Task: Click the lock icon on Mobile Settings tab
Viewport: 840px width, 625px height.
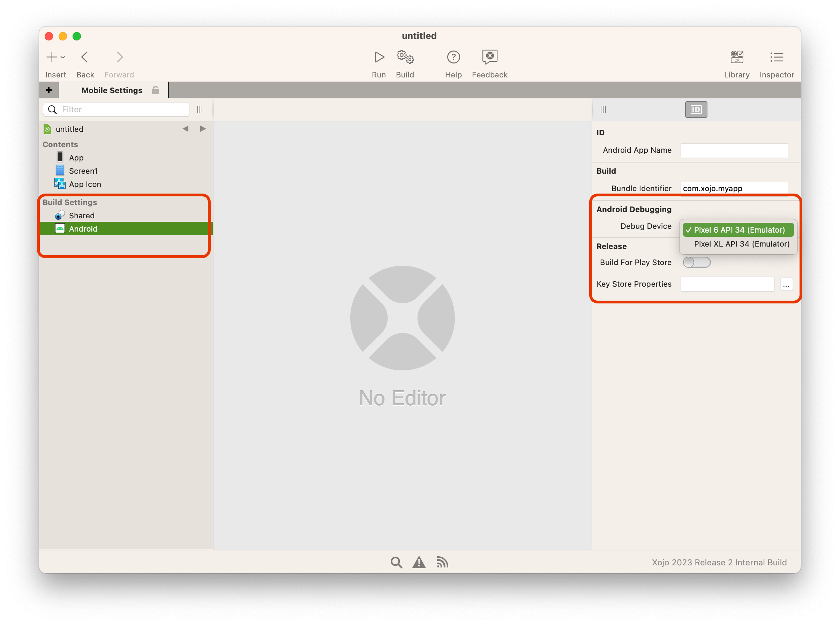Action: click(155, 90)
